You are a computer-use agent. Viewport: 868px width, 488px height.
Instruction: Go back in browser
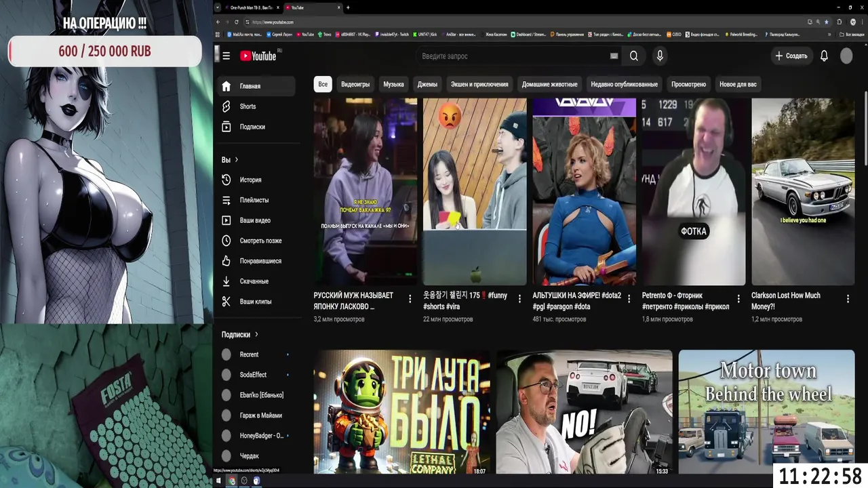(x=218, y=22)
